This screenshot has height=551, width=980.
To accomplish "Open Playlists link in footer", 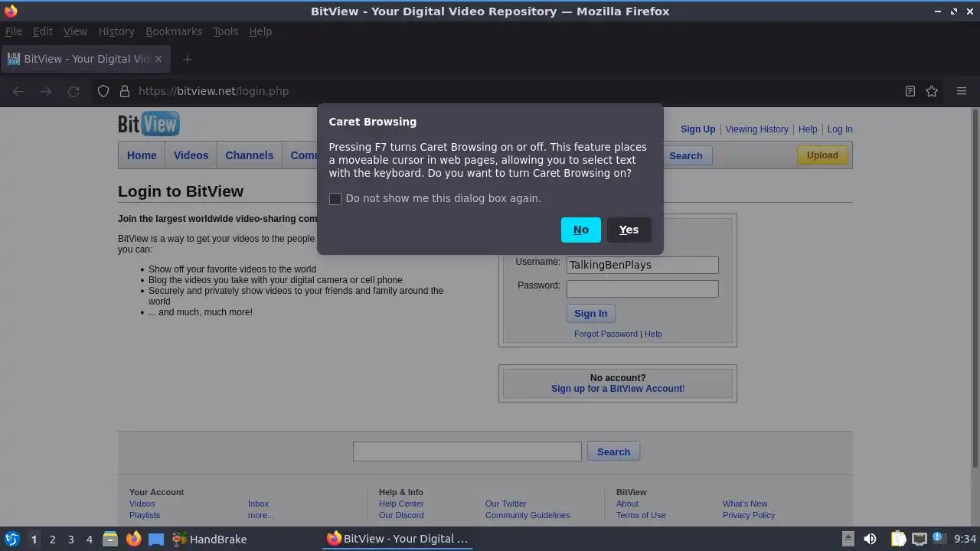I will pyautogui.click(x=145, y=515).
